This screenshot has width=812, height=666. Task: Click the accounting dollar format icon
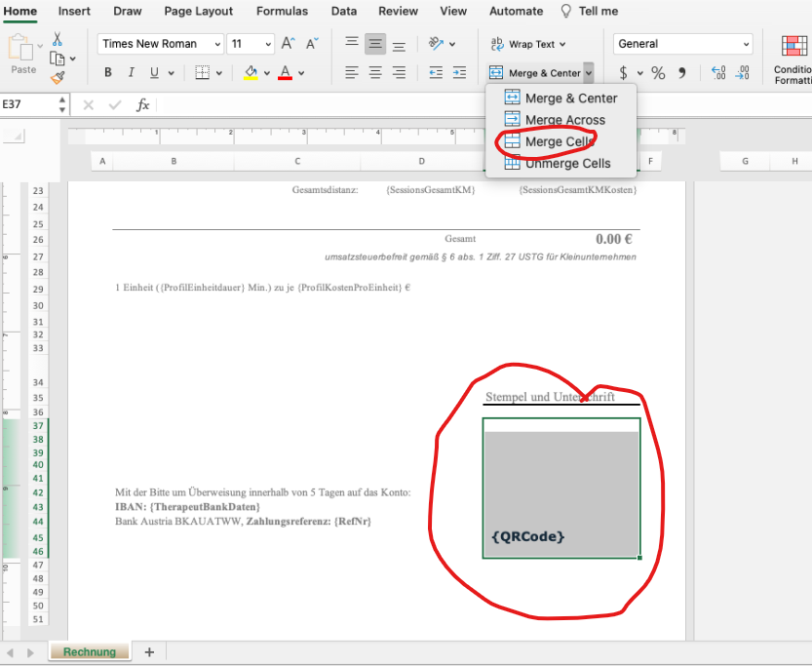(x=624, y=73)
